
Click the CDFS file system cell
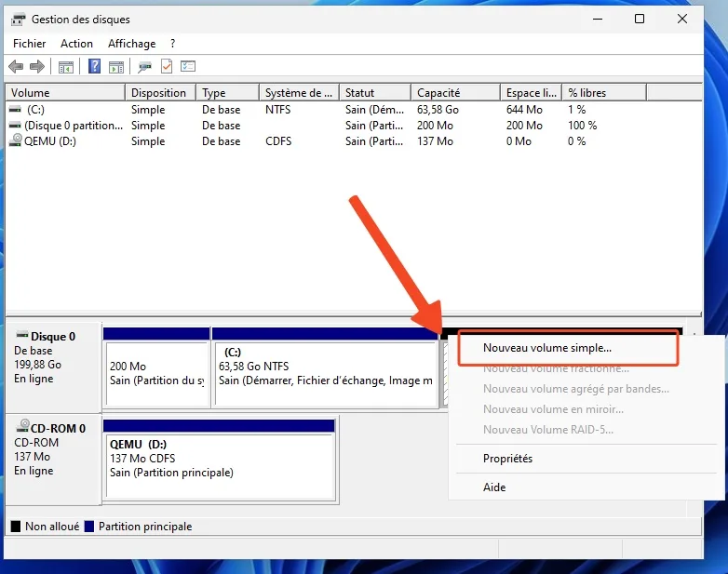278,141
